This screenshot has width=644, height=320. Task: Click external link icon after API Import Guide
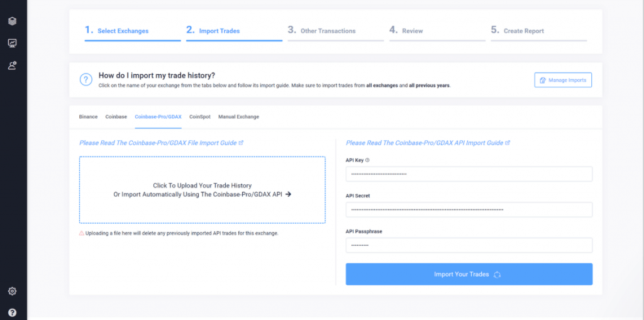point(508,143)
